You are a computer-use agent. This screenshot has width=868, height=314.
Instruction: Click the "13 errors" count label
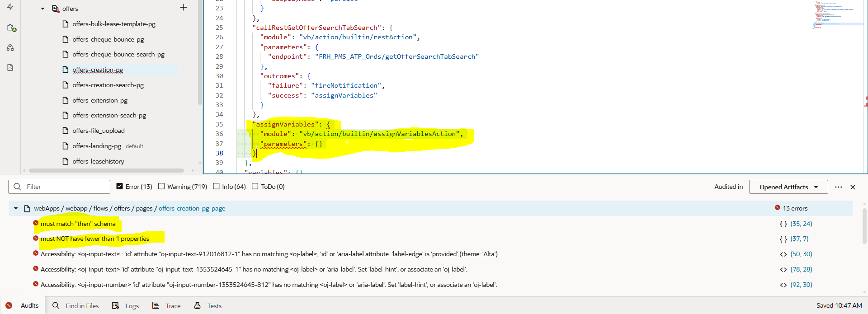click(795, 208)
